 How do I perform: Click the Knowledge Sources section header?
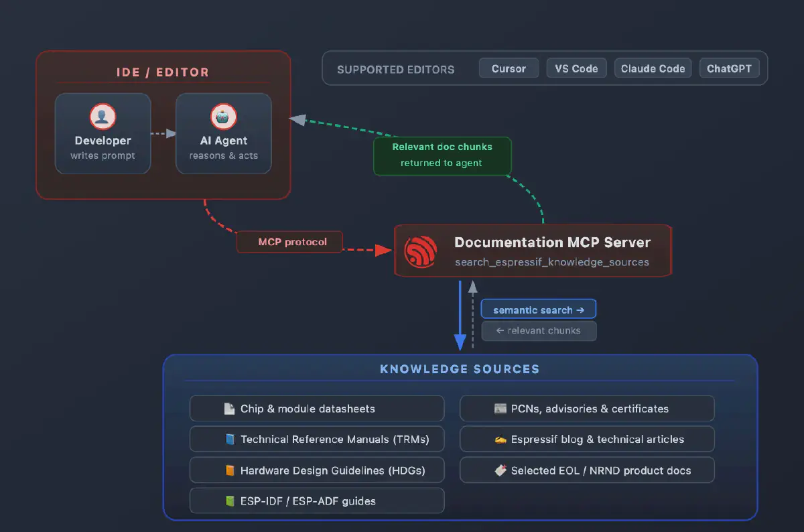460,369
